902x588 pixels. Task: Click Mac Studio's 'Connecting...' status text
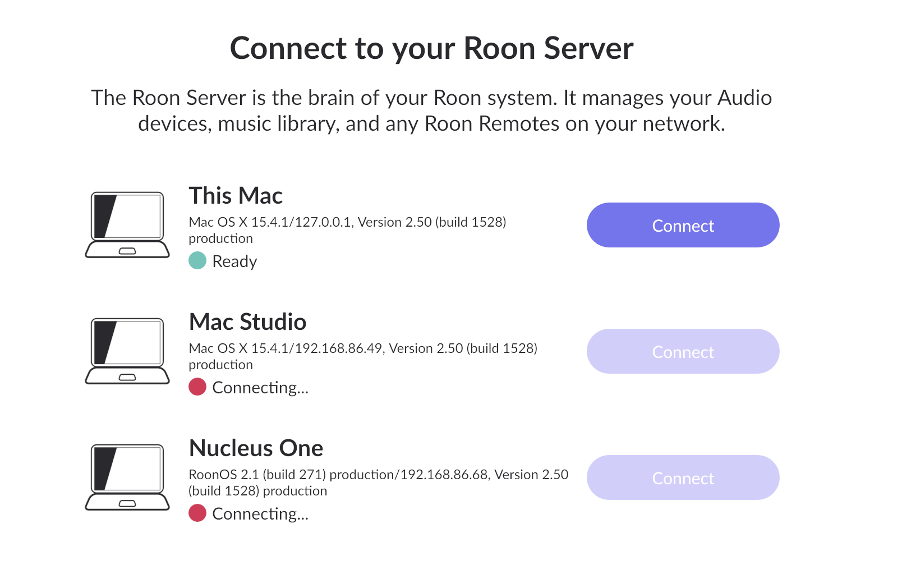tap(260, 388)
